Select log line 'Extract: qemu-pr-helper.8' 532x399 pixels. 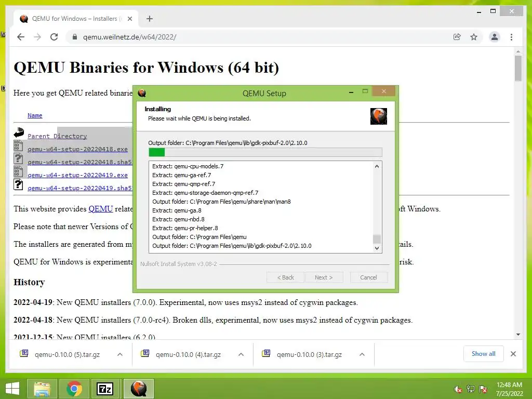point(185,228)
